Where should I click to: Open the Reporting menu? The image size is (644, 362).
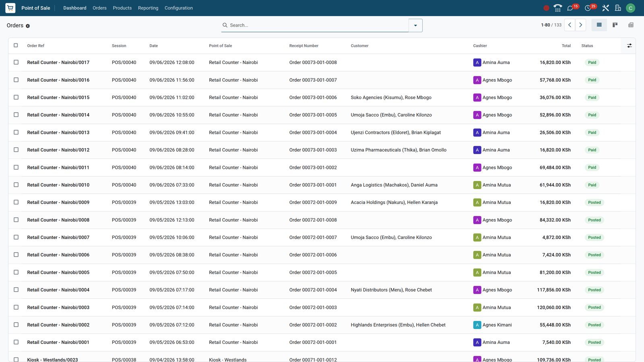(x=148, y=8)
